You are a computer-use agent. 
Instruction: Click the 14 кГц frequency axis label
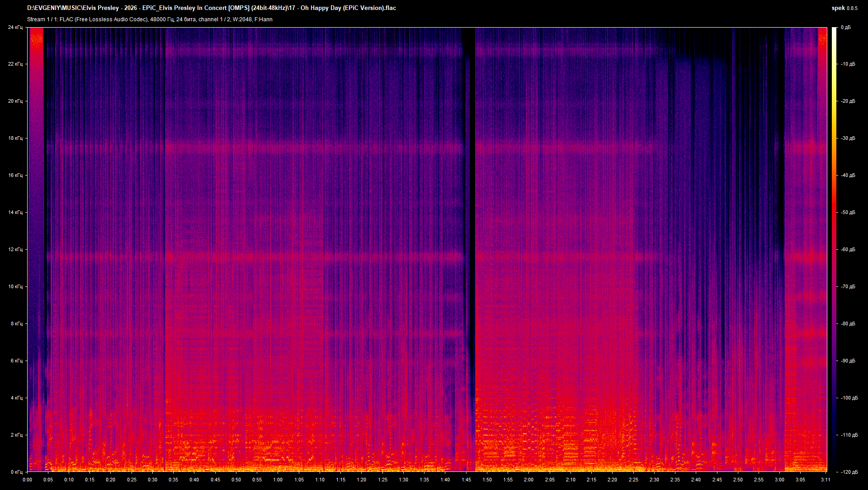pos(15,212)
